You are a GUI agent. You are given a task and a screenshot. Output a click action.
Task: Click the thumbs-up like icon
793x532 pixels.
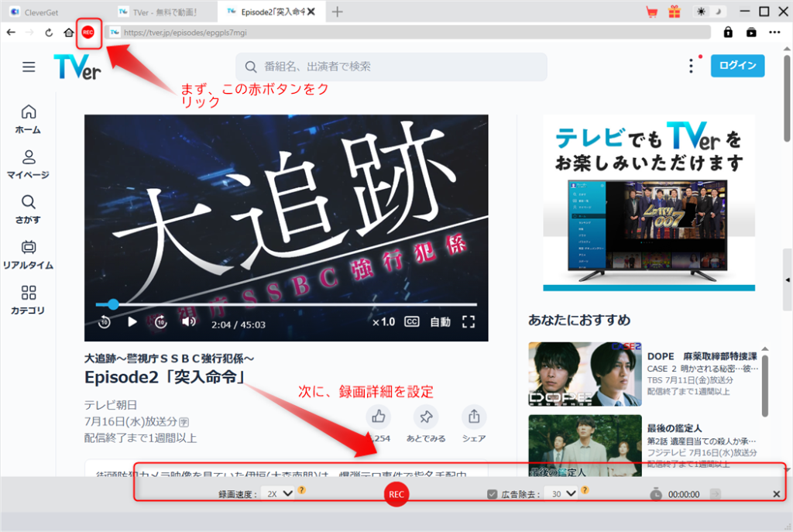378,417
